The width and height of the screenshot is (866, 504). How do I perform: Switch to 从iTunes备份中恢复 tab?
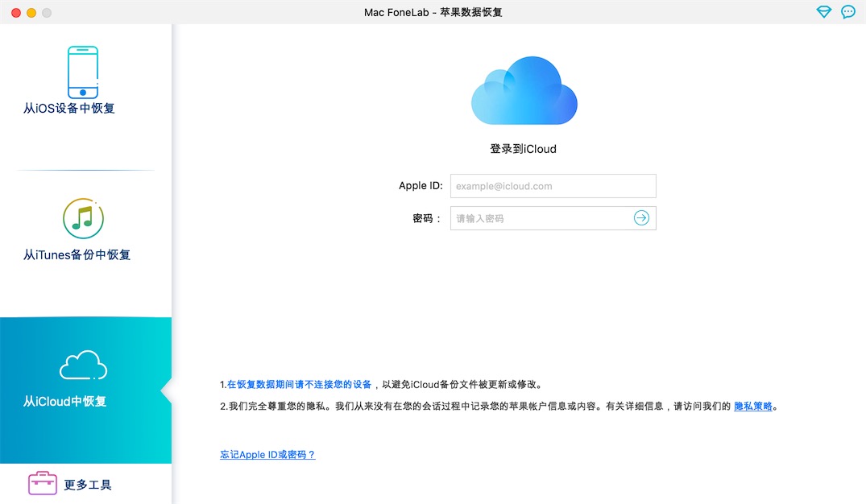click(77, 254)
